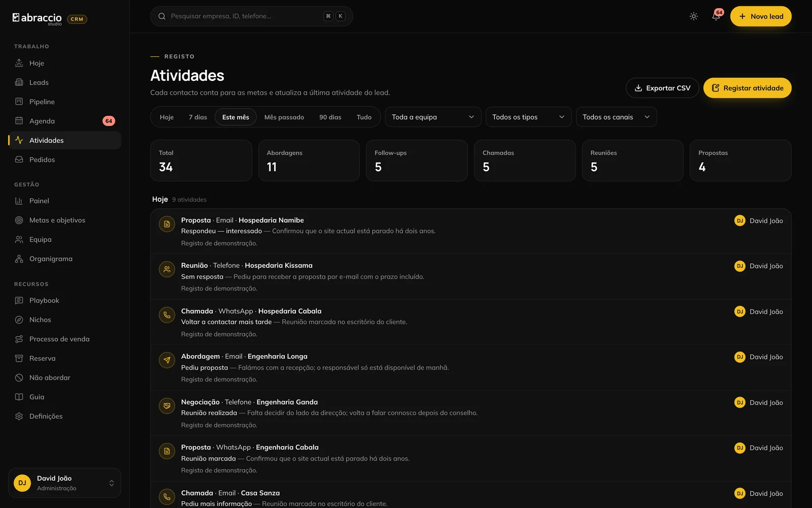This screenshot has height=508, width=812.
Task: Expand the Toda a equipa dropdown
Action: [x=433, y=117]
